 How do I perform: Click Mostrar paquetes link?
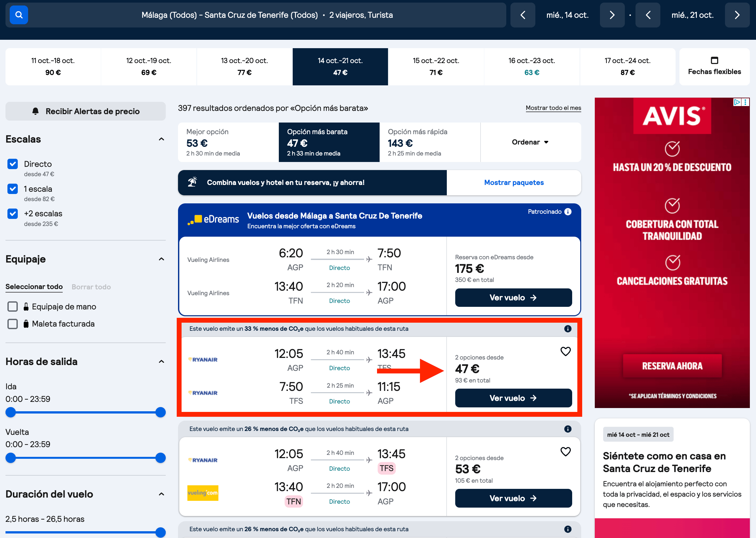(514, 183)
